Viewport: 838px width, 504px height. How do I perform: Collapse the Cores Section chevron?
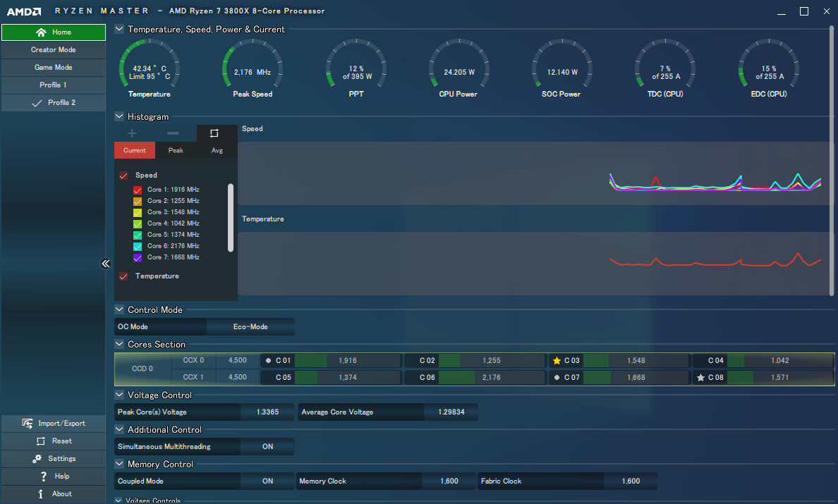120,345
